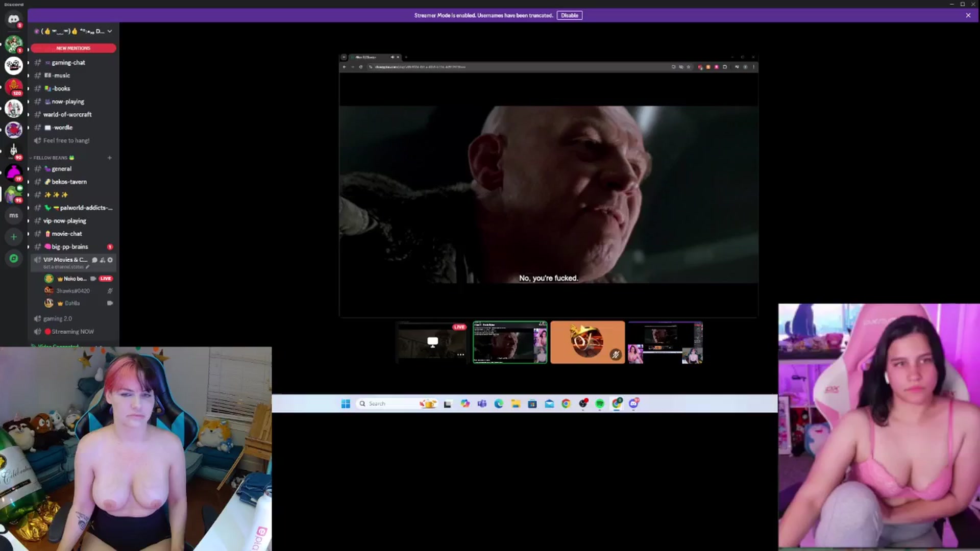980x551 pixels.
Task: Invite people to VIP Movies channel
Action: coord(102,260)
